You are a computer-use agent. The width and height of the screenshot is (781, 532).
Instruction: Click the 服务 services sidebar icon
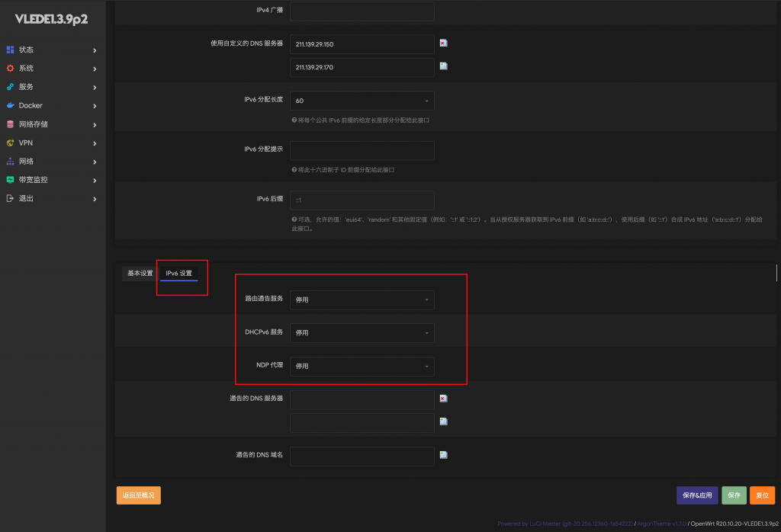click(x=10, y=87)
